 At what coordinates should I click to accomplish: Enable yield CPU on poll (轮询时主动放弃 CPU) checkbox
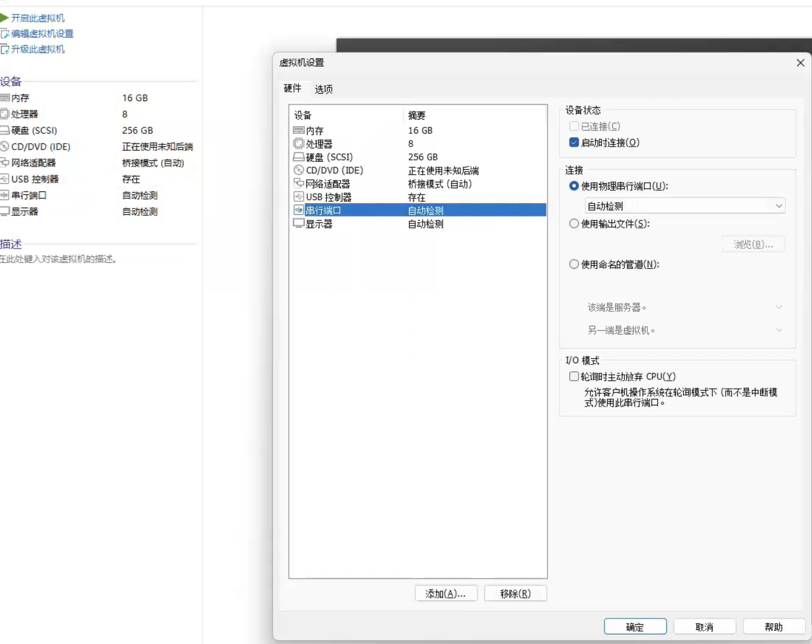[574, 377]
